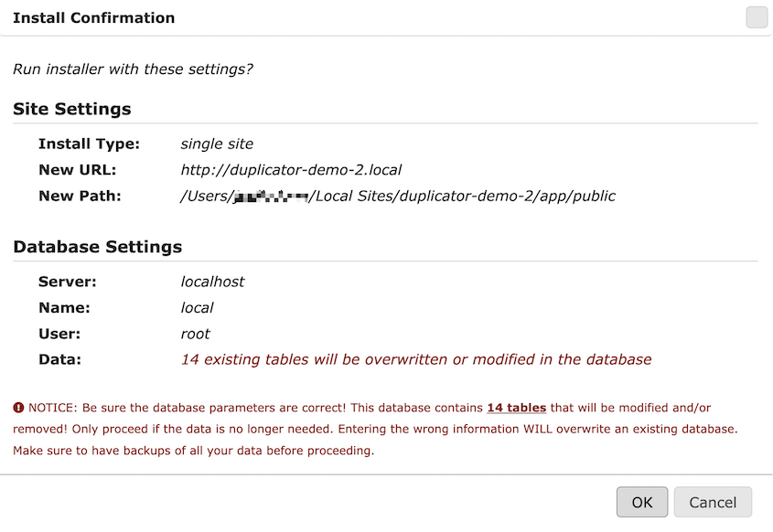Click the root user value
773x532 pixels.
(x=195, y=334)
